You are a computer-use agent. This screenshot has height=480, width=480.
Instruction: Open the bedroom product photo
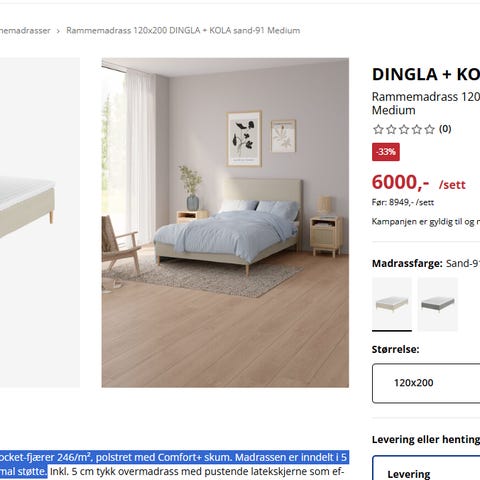click(x=225, y=223)
